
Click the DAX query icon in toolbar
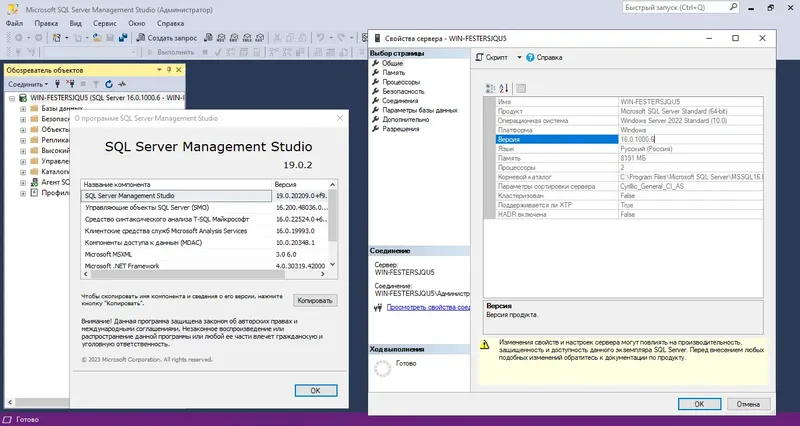click(x=260, y=38)
